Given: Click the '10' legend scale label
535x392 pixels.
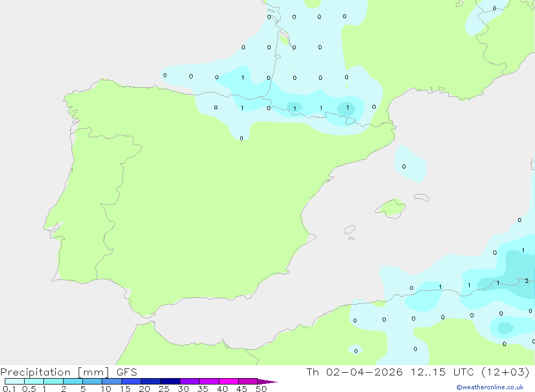Looking at the screenshot, I should point(106,389).
